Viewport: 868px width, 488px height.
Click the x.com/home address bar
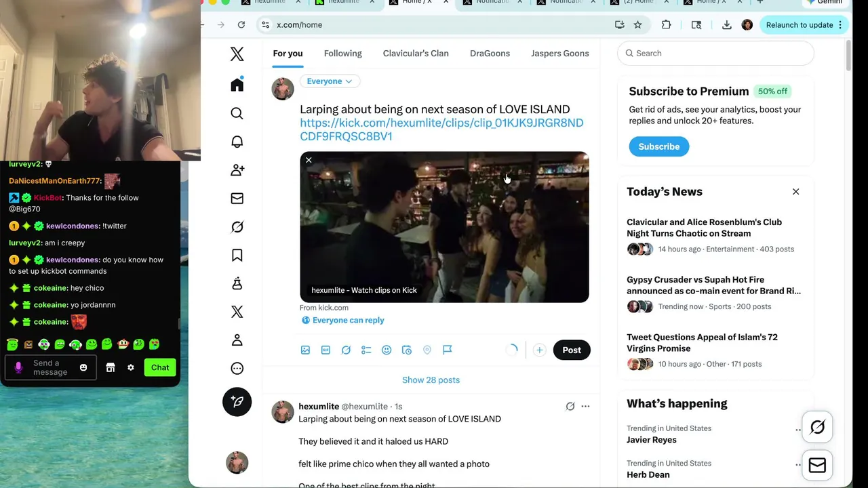[434, 25]
